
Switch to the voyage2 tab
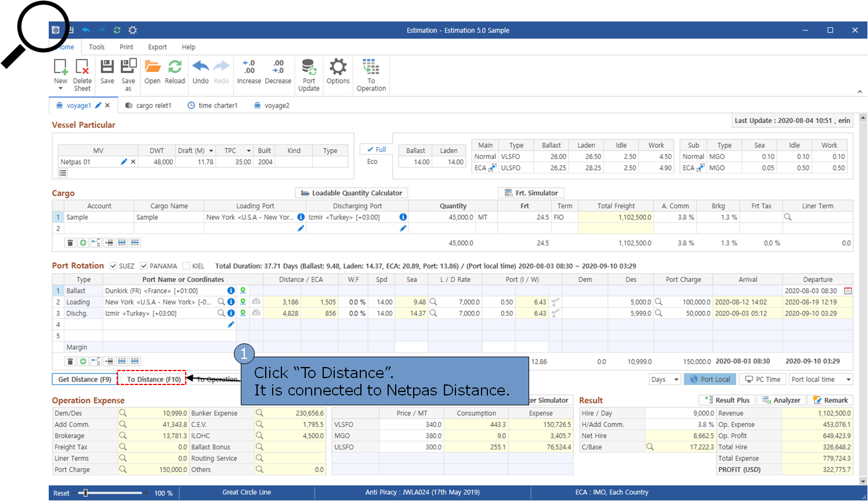272,106
